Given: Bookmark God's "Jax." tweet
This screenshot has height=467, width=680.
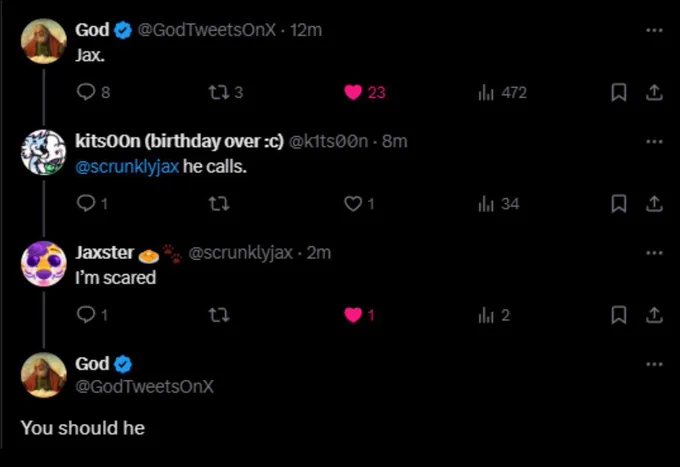Looking at the screenshot, I should (619, 92).
